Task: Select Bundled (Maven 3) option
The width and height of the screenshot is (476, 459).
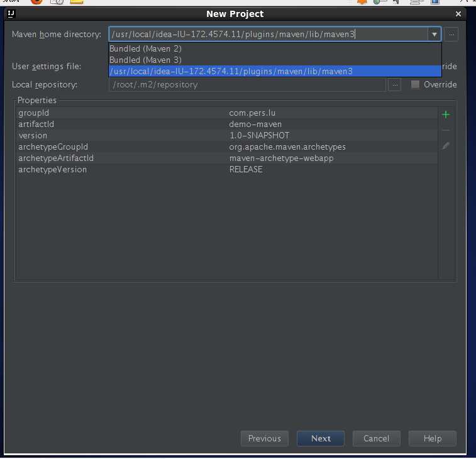Action: tap(275, 60)
